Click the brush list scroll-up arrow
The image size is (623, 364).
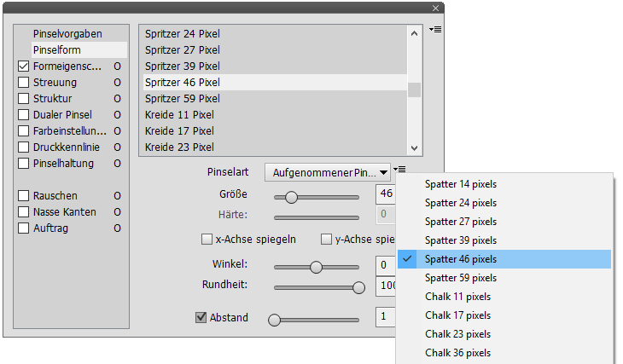(x=415, y=33)
